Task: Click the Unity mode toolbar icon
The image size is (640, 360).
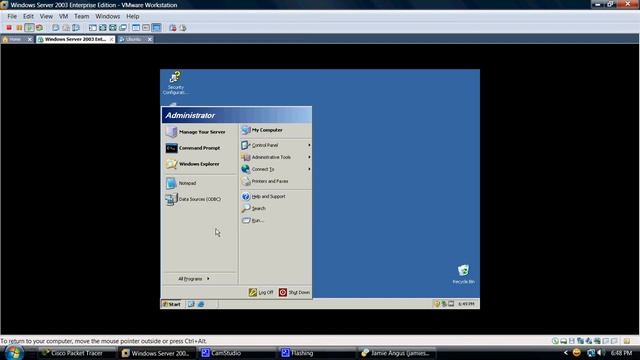Action: pos(123,28)
